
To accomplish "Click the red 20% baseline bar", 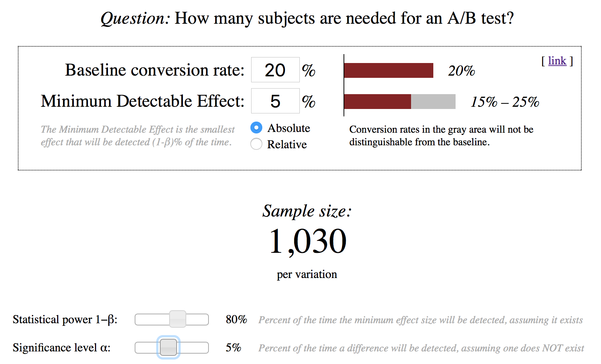I will (x=388, y=70).
